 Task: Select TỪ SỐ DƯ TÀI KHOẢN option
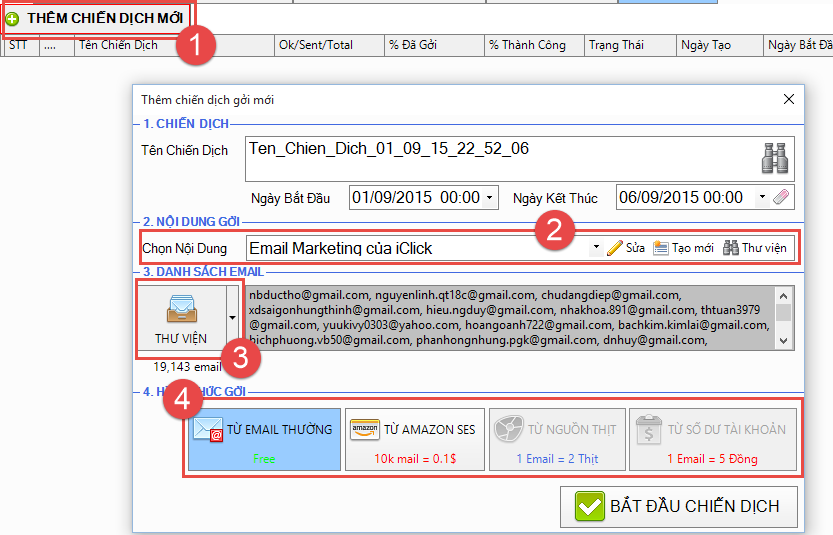click(713, 439)
